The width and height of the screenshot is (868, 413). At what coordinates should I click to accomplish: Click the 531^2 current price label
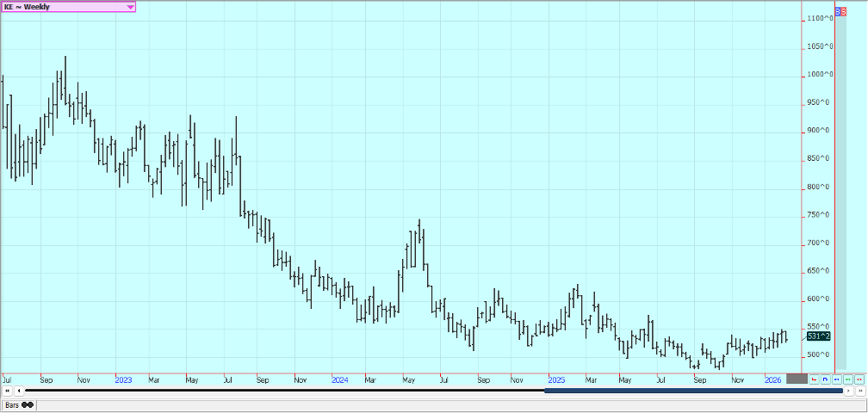click(x=818, y=336)
